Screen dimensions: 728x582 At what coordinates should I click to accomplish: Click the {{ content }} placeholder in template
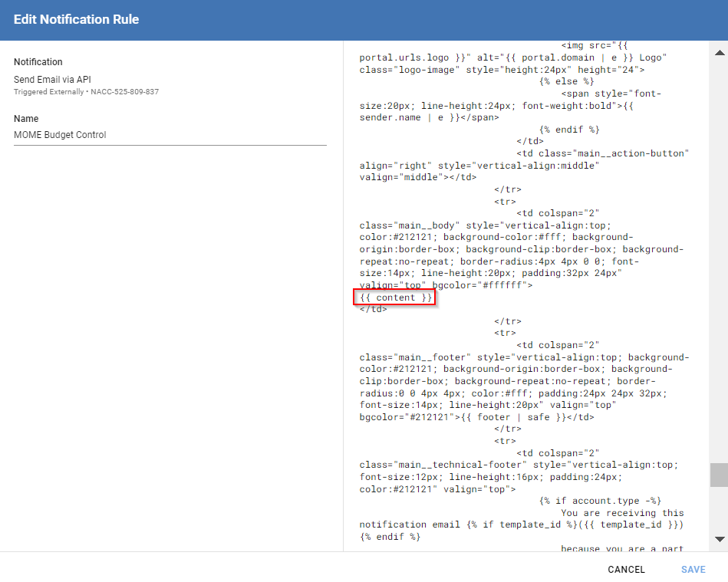point(396,298)
